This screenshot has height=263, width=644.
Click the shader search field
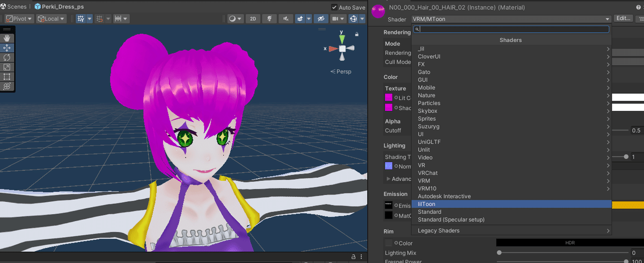click(511, 30)
